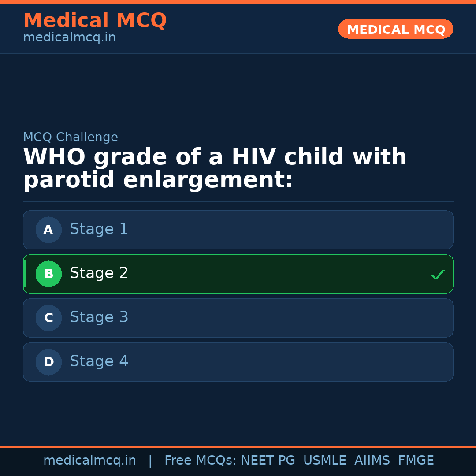Select answer option Stage 4
This screenshot has height=476, width=476.
click(x=238, y=362)
